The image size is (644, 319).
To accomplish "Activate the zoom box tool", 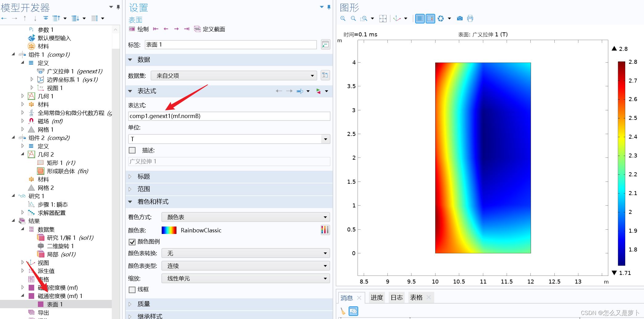I will pos(364,18).
